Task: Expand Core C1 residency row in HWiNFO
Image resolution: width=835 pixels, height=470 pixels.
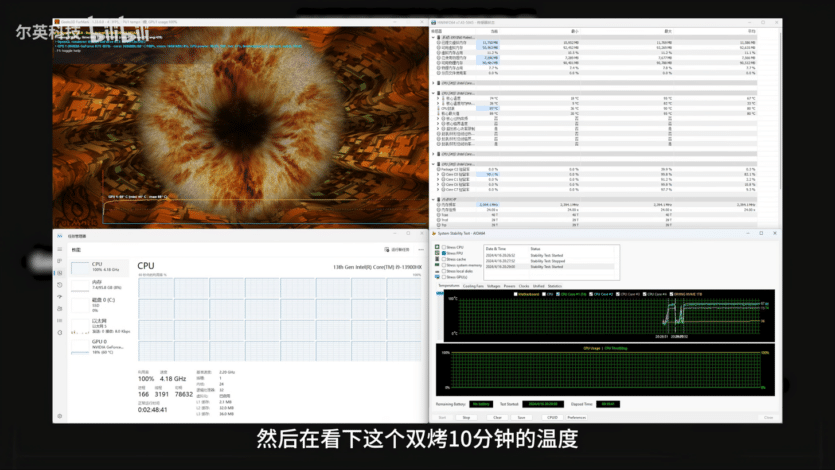Action: pos(438,179)
